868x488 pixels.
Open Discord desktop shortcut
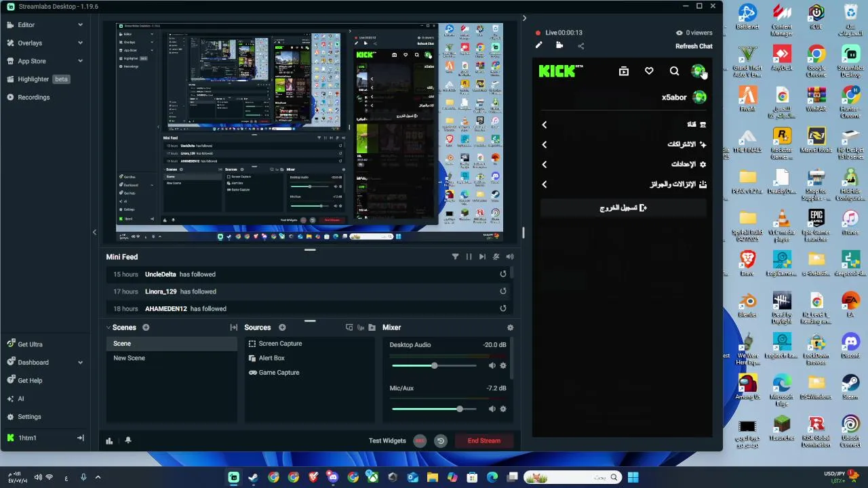coord(850,345)
